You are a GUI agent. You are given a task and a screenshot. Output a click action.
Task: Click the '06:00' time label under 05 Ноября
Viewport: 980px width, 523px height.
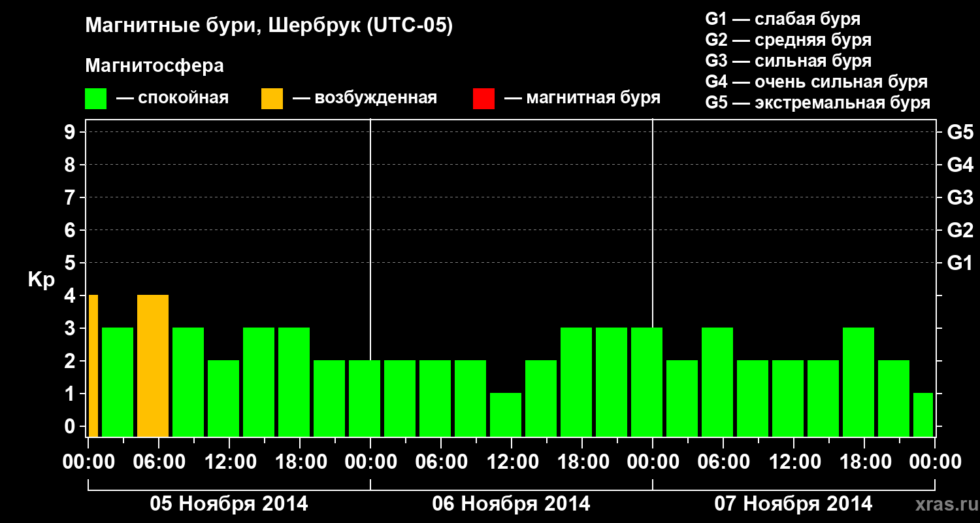pos(159,462)
